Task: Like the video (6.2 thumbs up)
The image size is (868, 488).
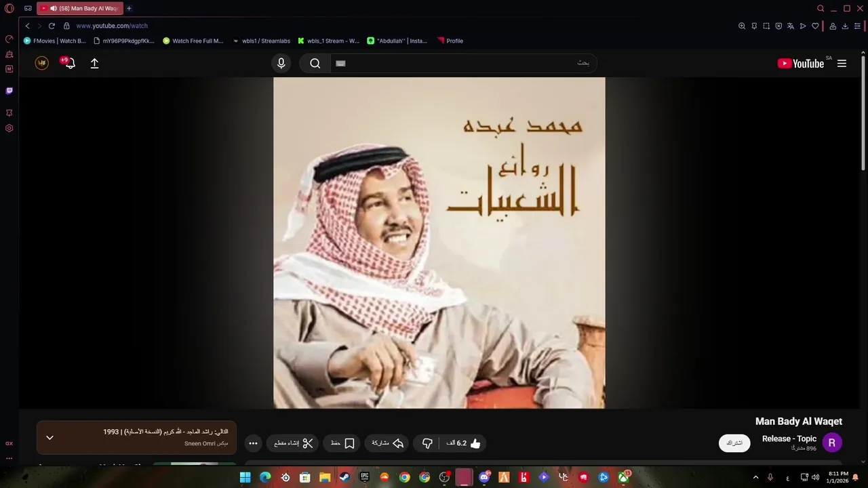Action: [464, 443]
